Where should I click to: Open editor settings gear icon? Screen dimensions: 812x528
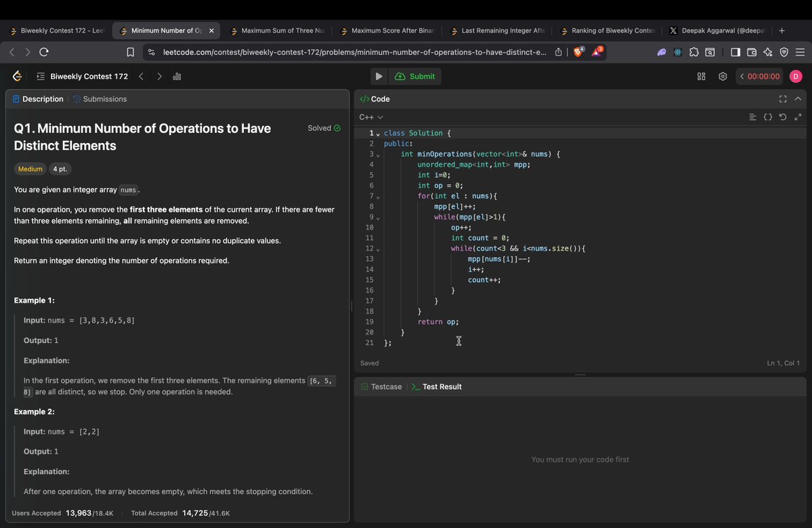723,76
